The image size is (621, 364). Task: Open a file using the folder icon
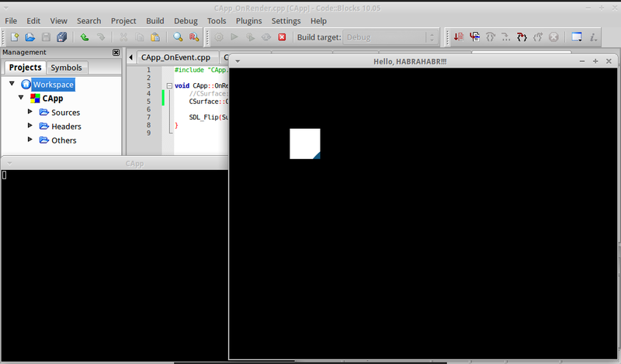pos(30,37)
